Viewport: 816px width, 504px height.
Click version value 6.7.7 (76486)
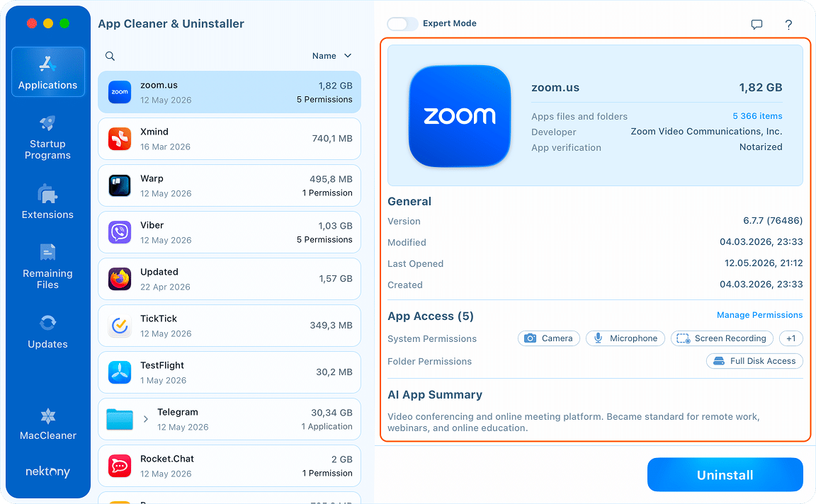point(773,221)
